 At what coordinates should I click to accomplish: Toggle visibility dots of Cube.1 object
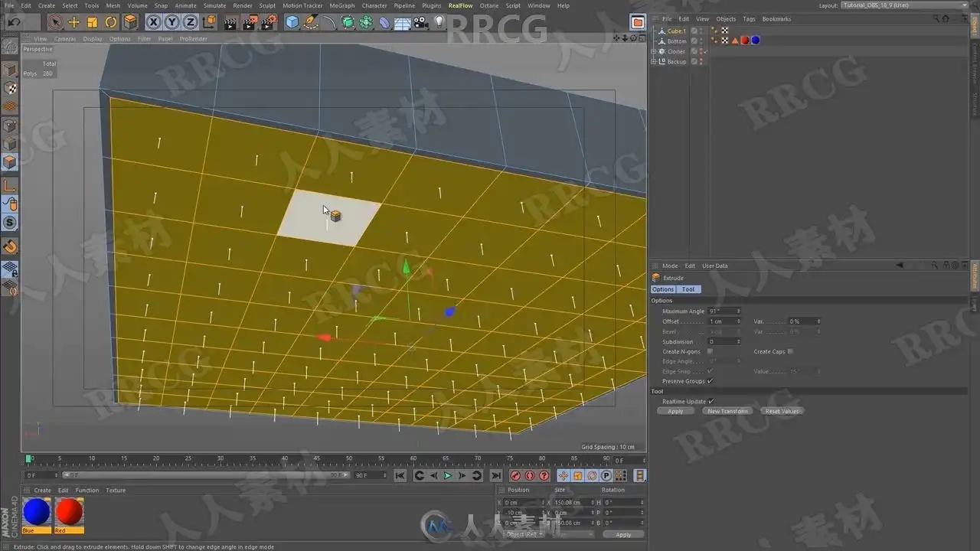(x=700, y=31)
